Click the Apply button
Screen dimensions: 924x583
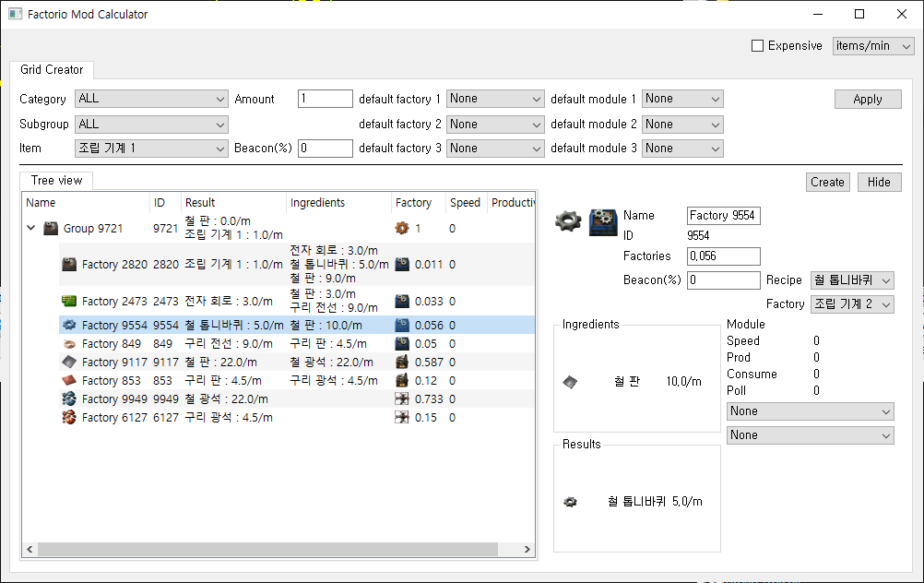pos(868,99)
